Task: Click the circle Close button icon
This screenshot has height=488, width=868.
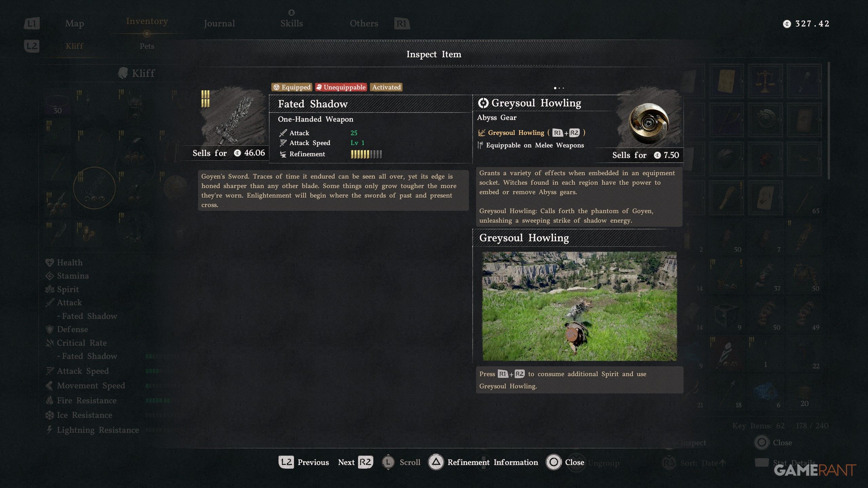Action: pos(554,462)
